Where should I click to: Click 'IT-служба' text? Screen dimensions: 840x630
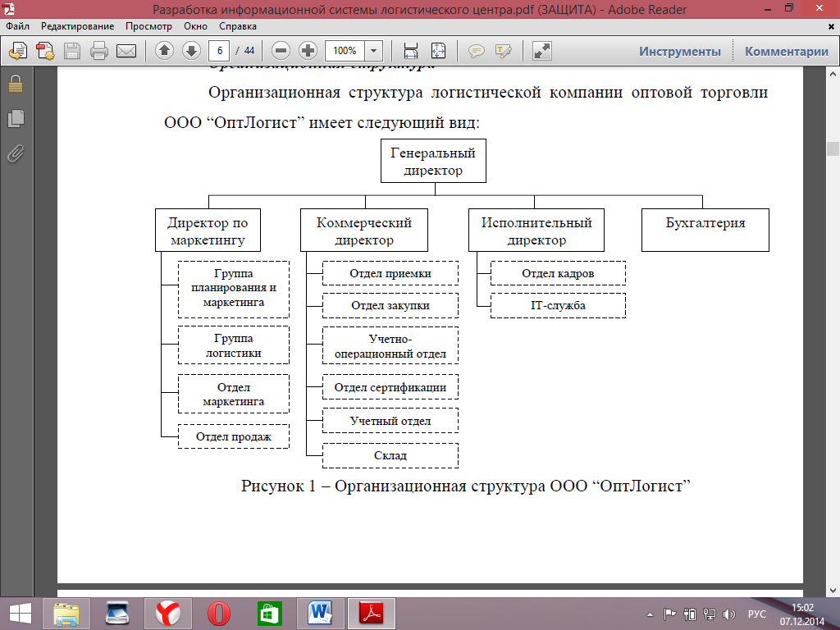(558, 305)
